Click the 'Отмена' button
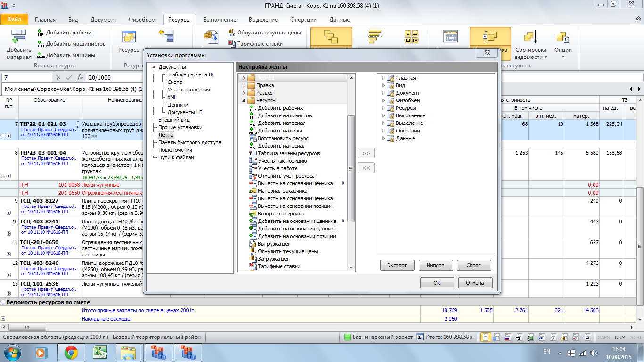Image resolution: width=644 pixels, height=362 pixels. point(475,283)
